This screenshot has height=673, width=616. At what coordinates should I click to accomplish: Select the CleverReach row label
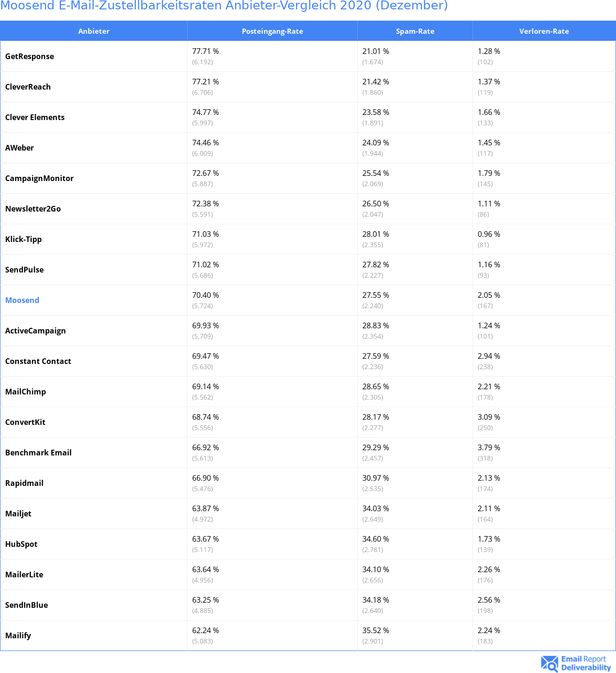pos(28,87)
